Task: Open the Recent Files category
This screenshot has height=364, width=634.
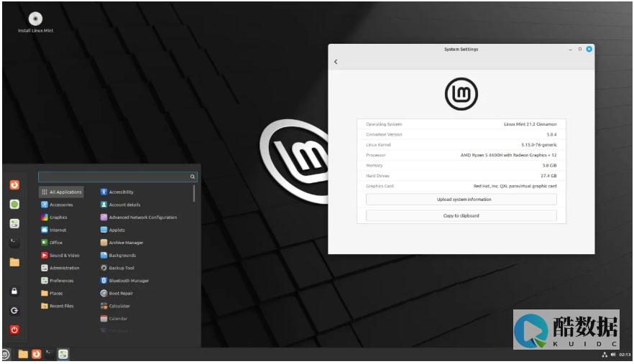Action: [x=58, y=306]
